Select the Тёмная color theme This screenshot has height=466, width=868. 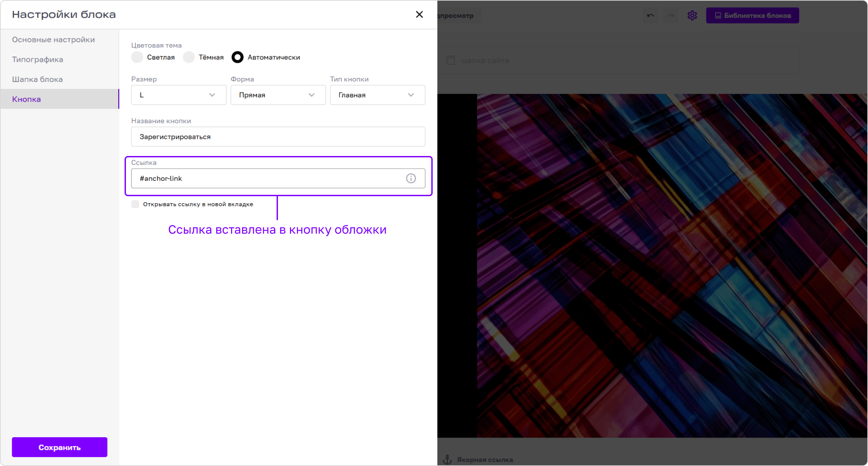pyautogui.click(x=189, y=57)
